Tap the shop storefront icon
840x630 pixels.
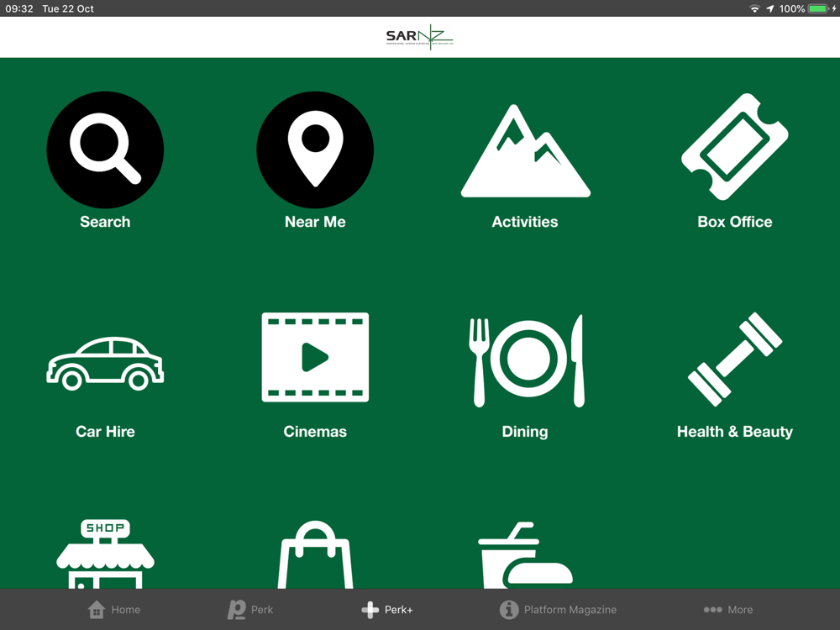105,554
